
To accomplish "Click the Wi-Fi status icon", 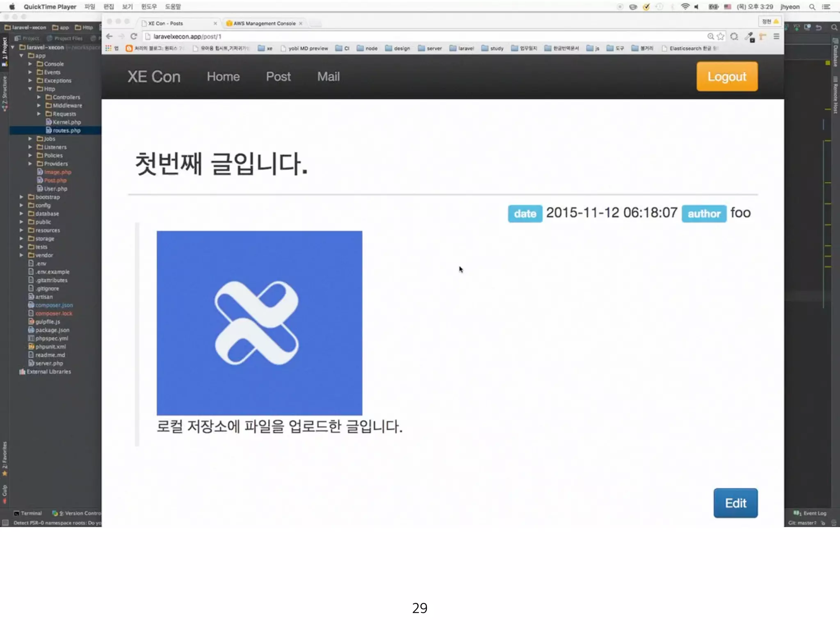I will coord(685,7).
